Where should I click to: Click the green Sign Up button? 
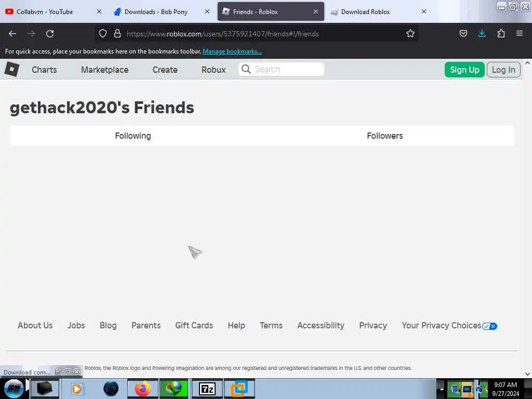[464, 70]
